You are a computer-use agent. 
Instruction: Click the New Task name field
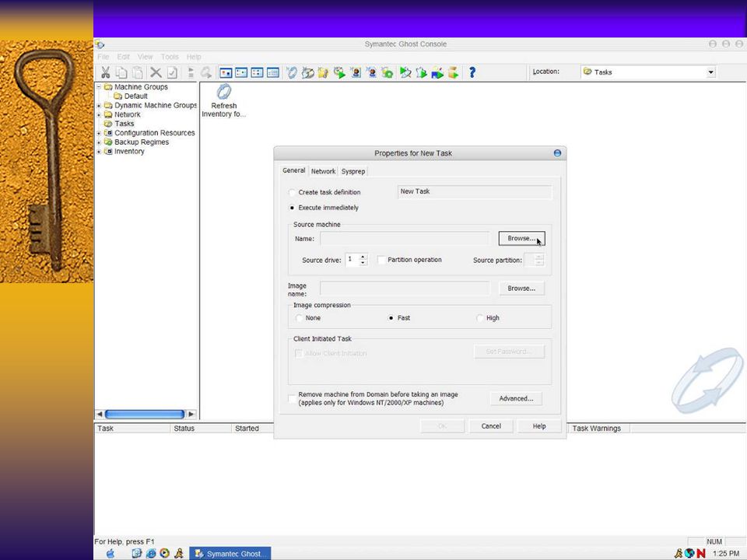coord(475,191)
